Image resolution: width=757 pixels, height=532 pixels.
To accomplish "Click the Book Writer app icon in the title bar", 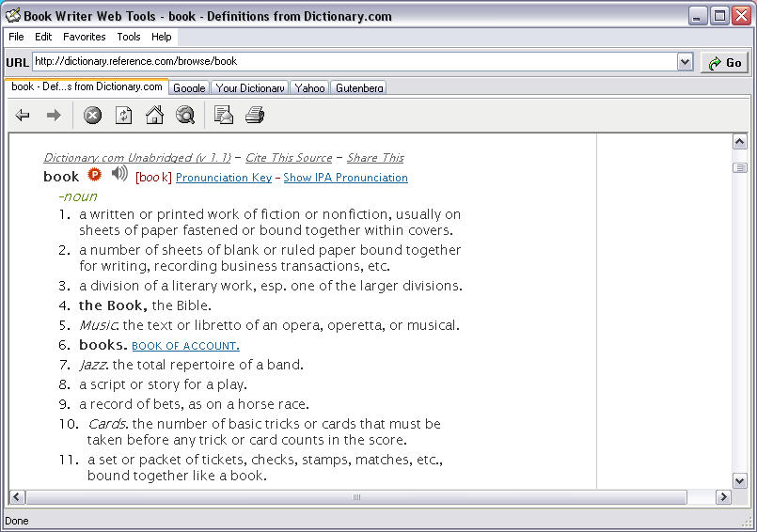I will point(12,16).
